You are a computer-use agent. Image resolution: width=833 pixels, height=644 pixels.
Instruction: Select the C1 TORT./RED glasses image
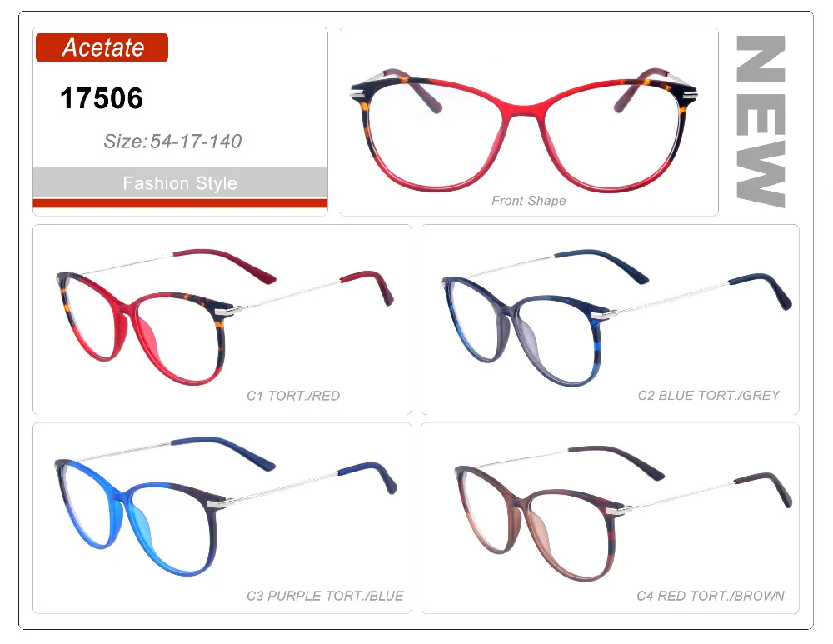[x=225, y=317]
